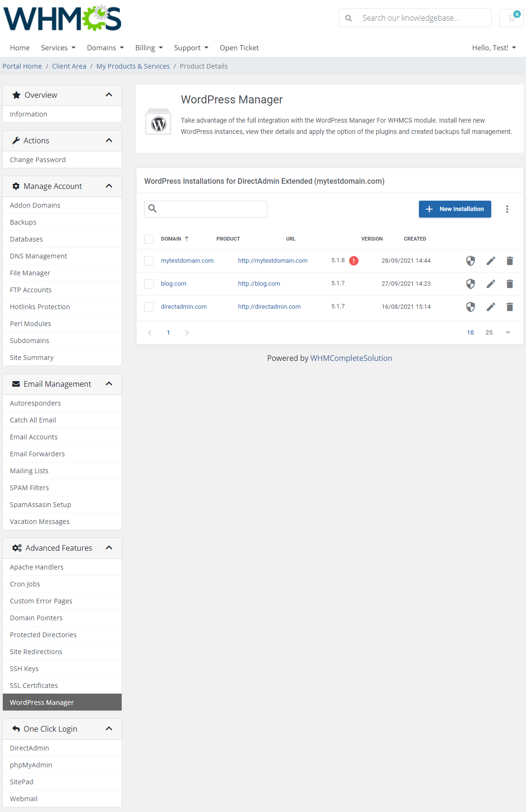Click the domain sort arrow icon
The image size is (526, 812).
coord(186,239)
